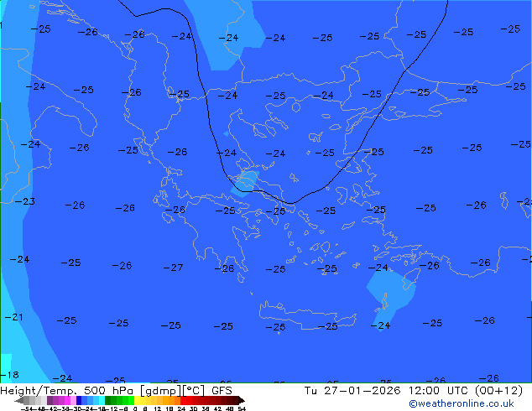Click the 'Height/Temp. 500 hPa' chart title

(67, 391)
